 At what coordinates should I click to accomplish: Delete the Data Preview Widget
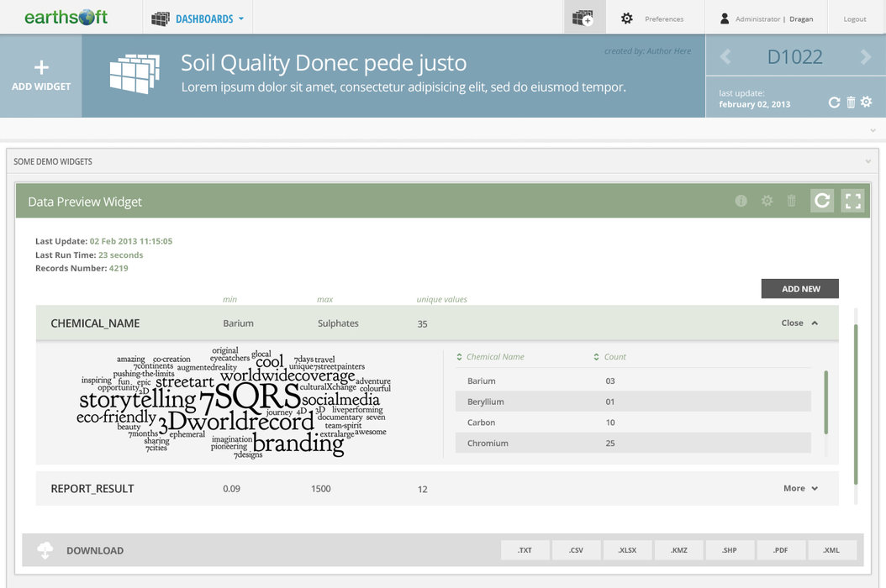(x=791, y=201)
